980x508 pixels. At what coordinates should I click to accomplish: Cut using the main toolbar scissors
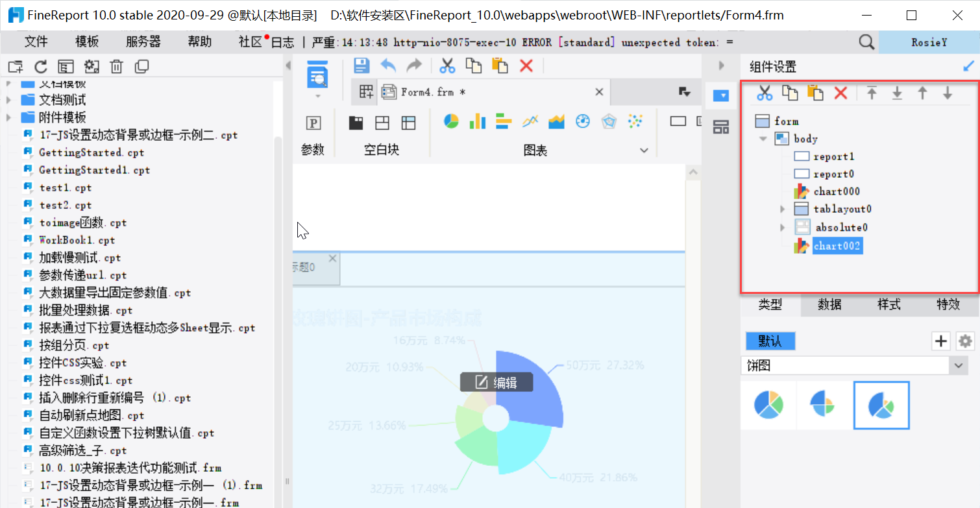[x=447, y=66]
